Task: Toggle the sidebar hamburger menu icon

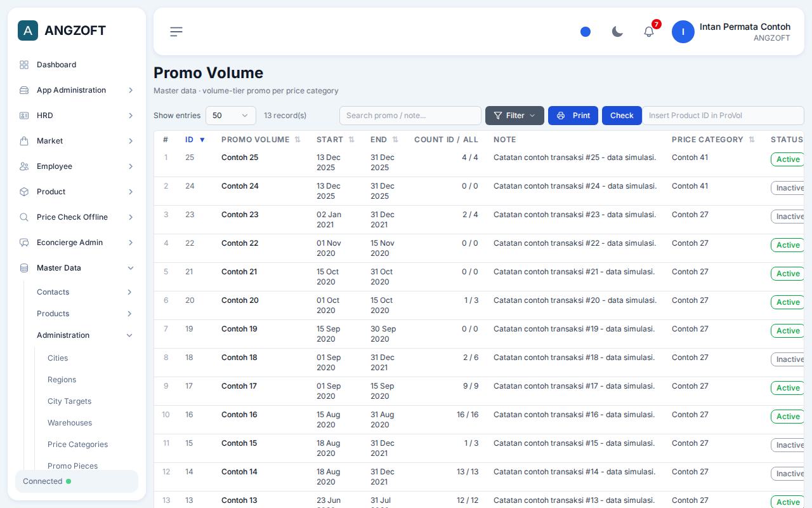Action: 176,32
